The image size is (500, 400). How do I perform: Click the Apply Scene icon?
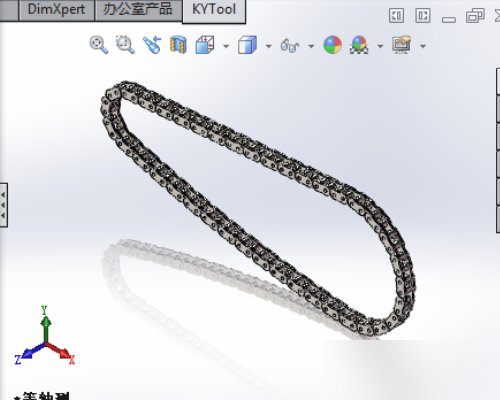coord(359,45)
